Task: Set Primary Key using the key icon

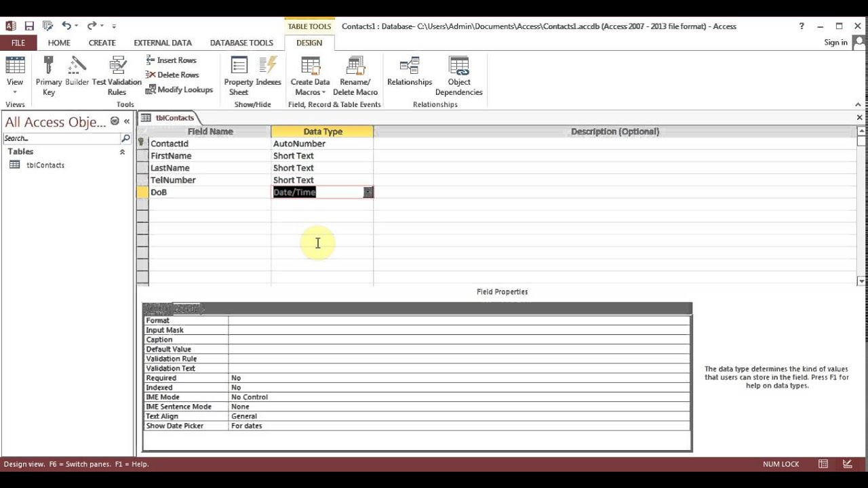Action: tap(49, 75)
